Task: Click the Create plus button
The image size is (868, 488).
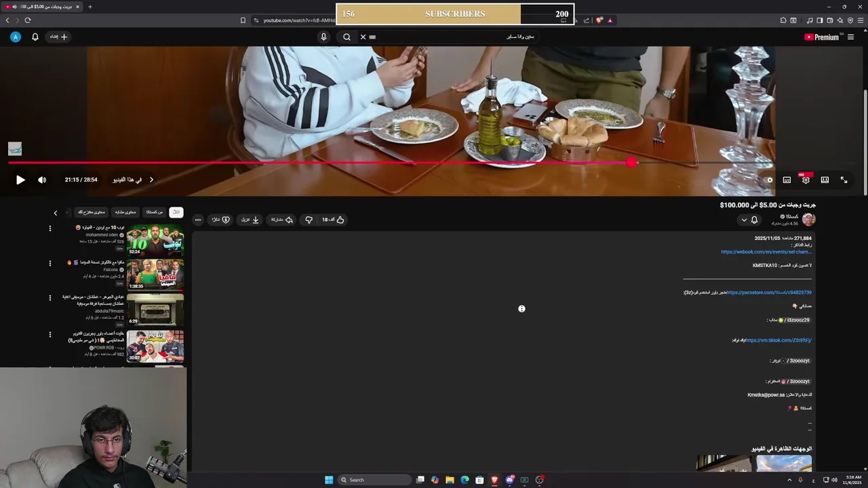Action: pos(58,37)
